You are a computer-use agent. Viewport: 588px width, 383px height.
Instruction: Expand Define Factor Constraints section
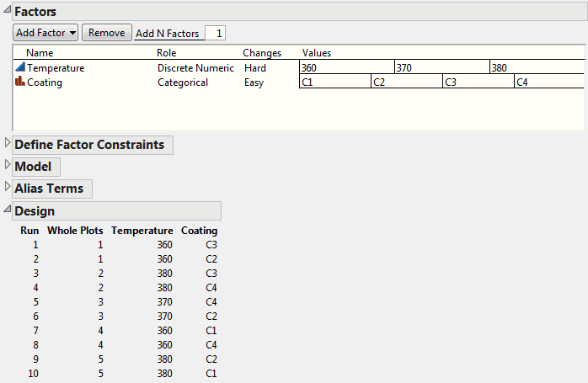tap(7, 142)
